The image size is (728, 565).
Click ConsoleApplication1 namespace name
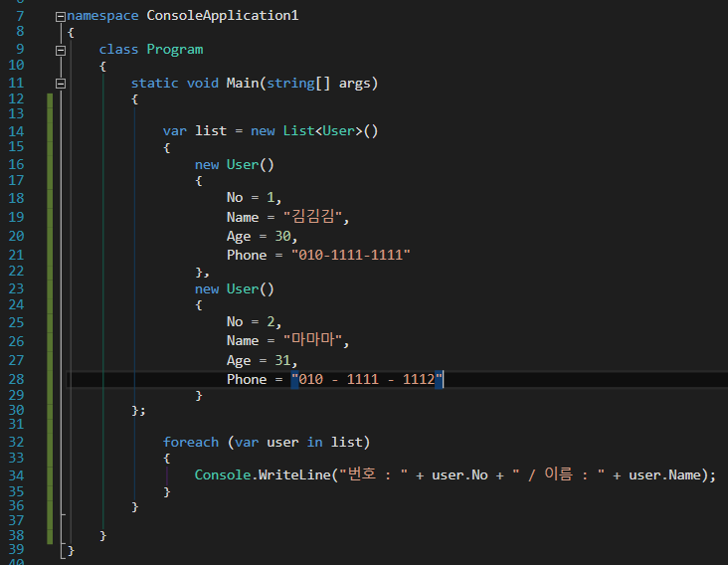(223, 16)
